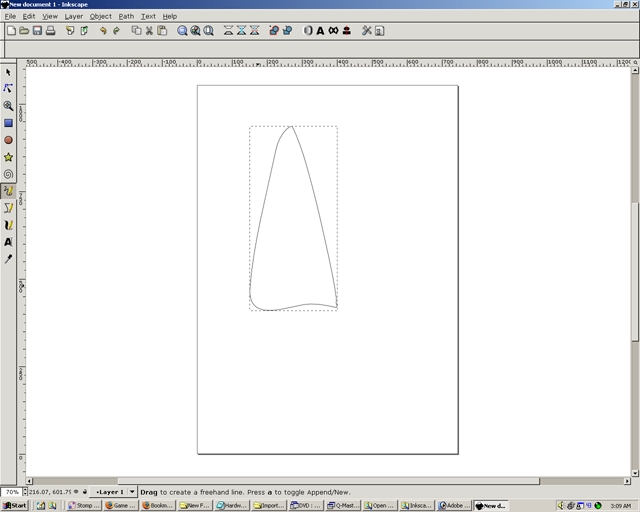
Task: Toggle the layer visibility eye icon
Action: 76,492
